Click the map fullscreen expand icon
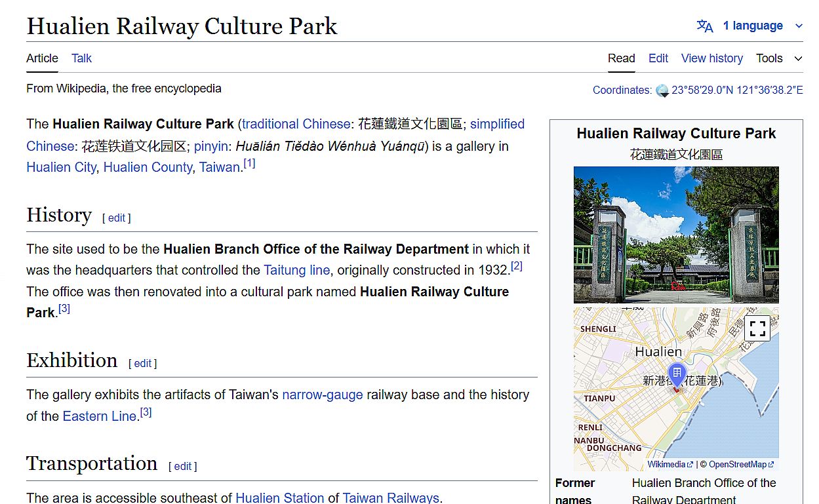Viewport: 819px width, 504px height. (x=757, y=328)
